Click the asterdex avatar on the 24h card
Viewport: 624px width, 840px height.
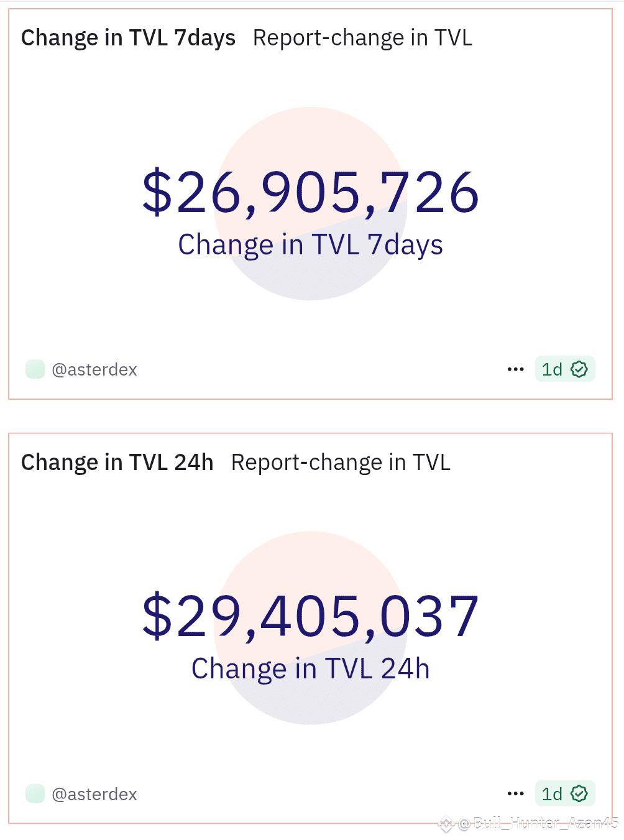(x=35, y=794)
